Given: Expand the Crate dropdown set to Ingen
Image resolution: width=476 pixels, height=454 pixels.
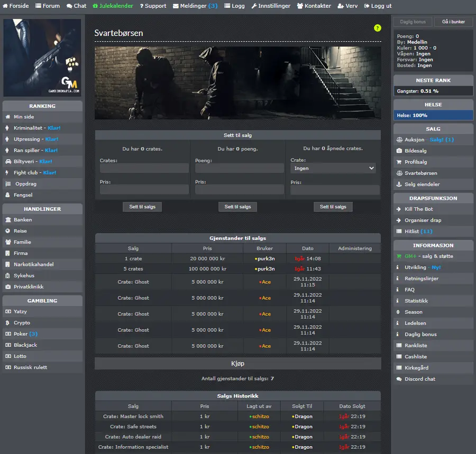Looking at the screenshot, I should 333,168.
